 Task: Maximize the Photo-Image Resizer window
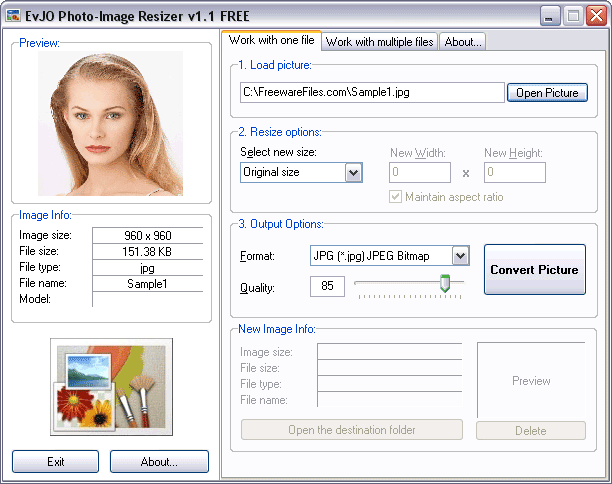pyautogui.click(x=574, y=15)
